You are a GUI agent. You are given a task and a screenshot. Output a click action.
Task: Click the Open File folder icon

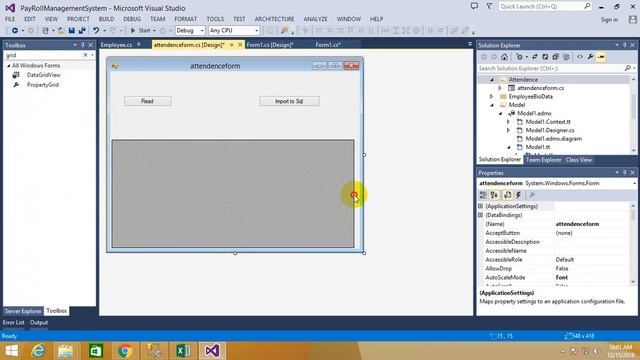[61, 31]
